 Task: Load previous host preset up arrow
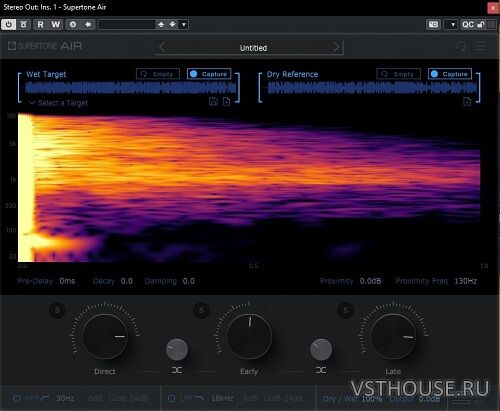(x=161, y=24)
